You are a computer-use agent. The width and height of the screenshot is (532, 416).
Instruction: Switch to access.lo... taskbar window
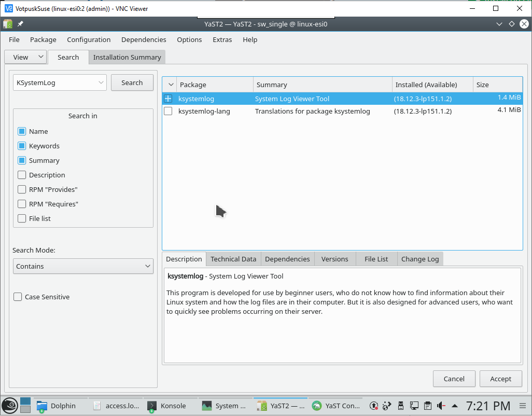click(116, 406)
